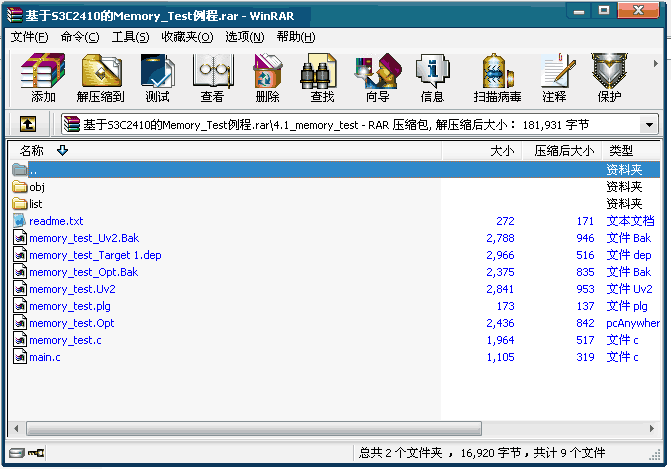Click the memory_test.Opt file icon

20,323
